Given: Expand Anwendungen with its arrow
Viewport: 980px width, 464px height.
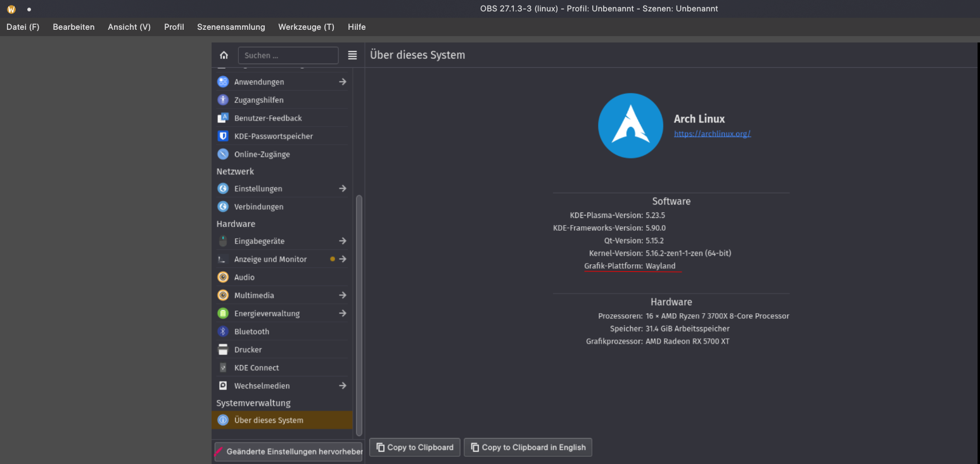Looking at the screenshot, I should pyautogui.click(x=342, y=82).
